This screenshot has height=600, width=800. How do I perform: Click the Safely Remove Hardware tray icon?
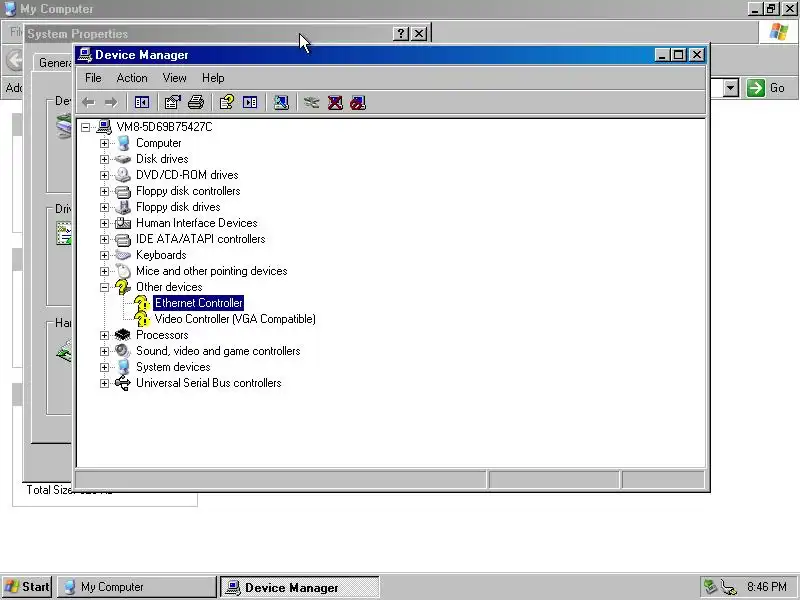click(x=710, y=587)
